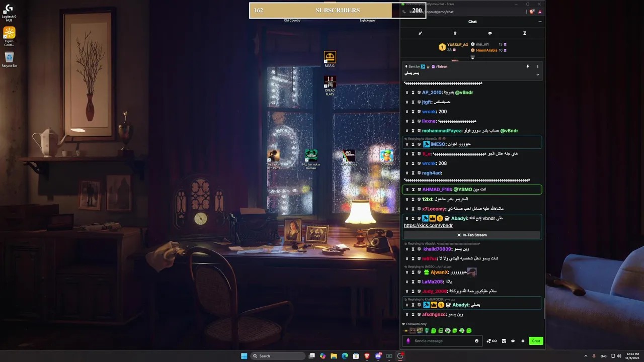Click the chat bubble icon beside message box
The width and height of the screenshot is (644, 362).
[x=513, y=341]
